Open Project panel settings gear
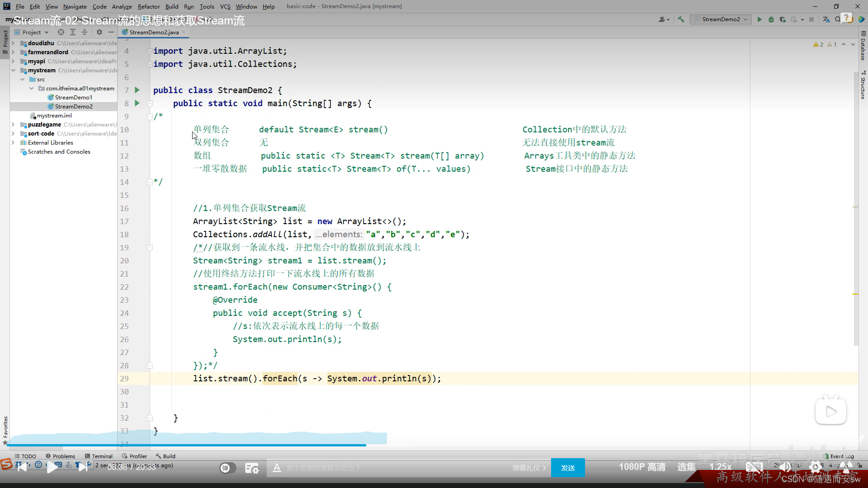Viewport: 868px width, 488px height. coord(99,33)
